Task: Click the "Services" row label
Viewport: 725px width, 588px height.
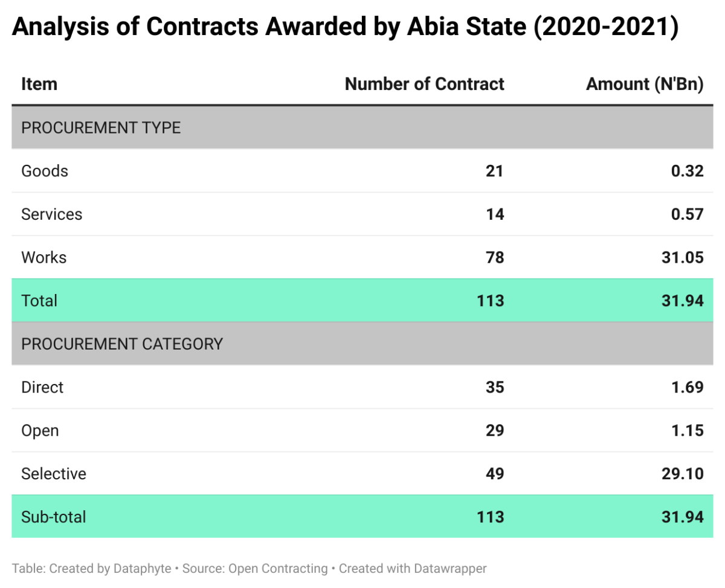Action: 51,214
